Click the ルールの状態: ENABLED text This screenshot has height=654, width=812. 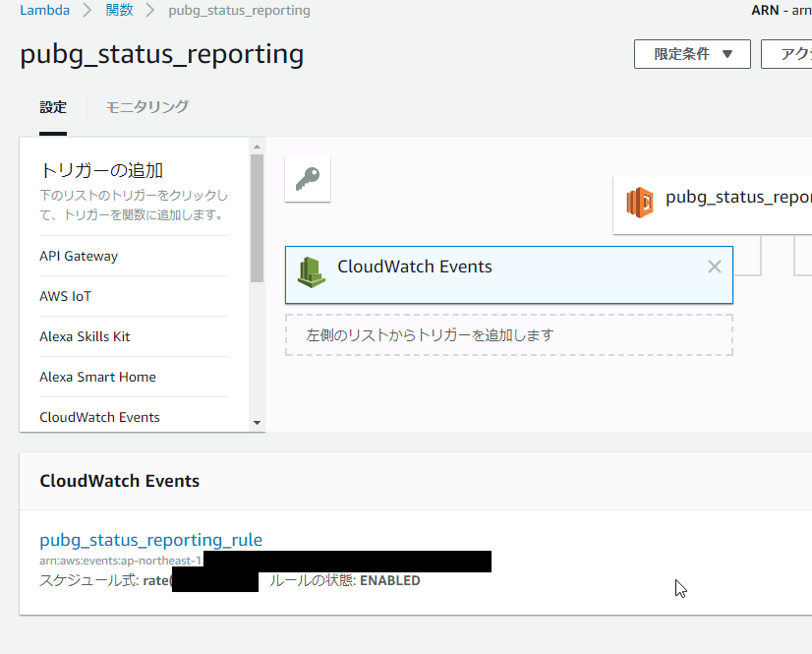[x=344, y=580]
